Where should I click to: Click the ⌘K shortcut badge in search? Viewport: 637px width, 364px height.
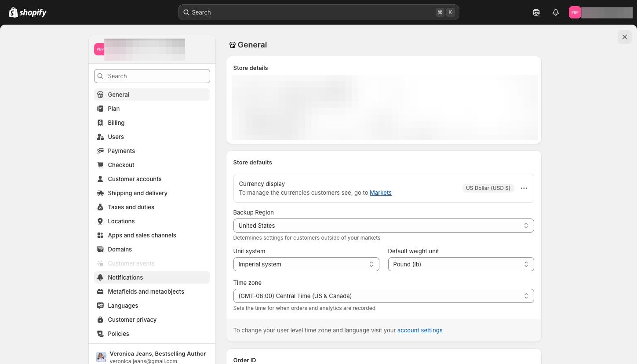(445, 12)
